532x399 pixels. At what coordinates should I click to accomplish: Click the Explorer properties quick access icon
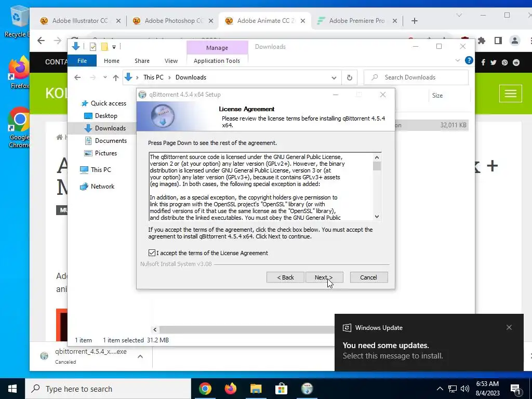[x=92, y=47]
